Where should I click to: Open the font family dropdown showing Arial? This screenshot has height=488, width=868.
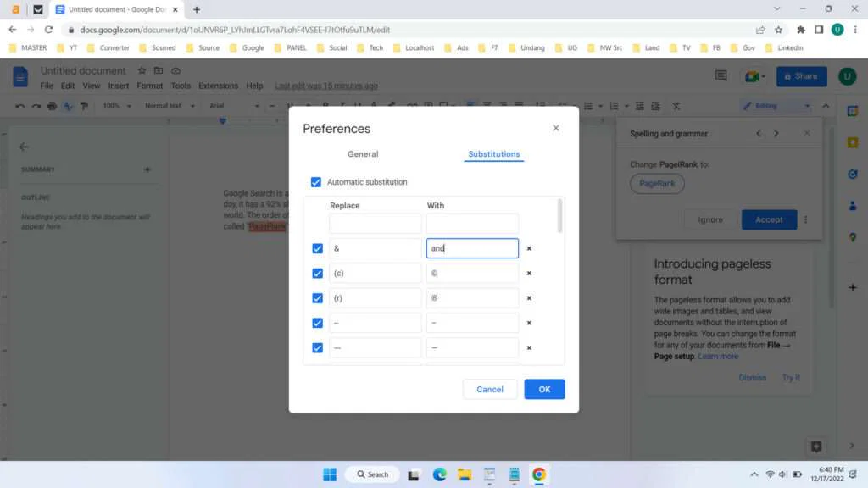point(231,105)
